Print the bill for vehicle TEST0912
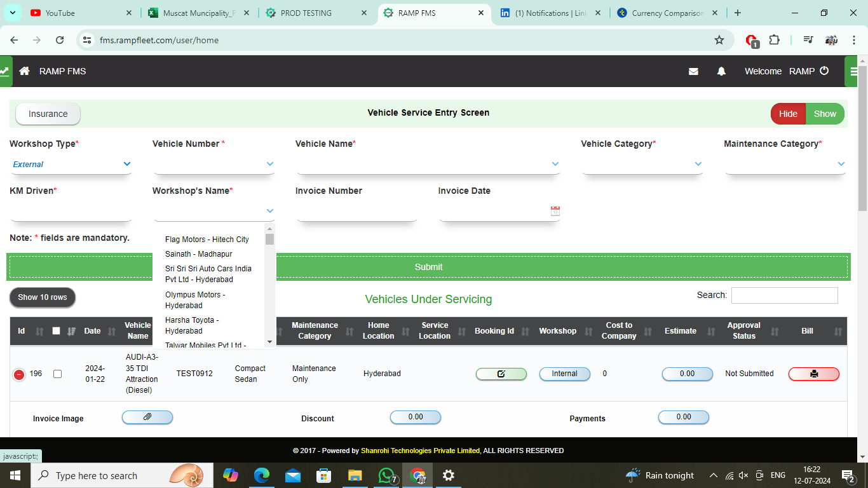This screenshot has height=488, width=868. 814,374
